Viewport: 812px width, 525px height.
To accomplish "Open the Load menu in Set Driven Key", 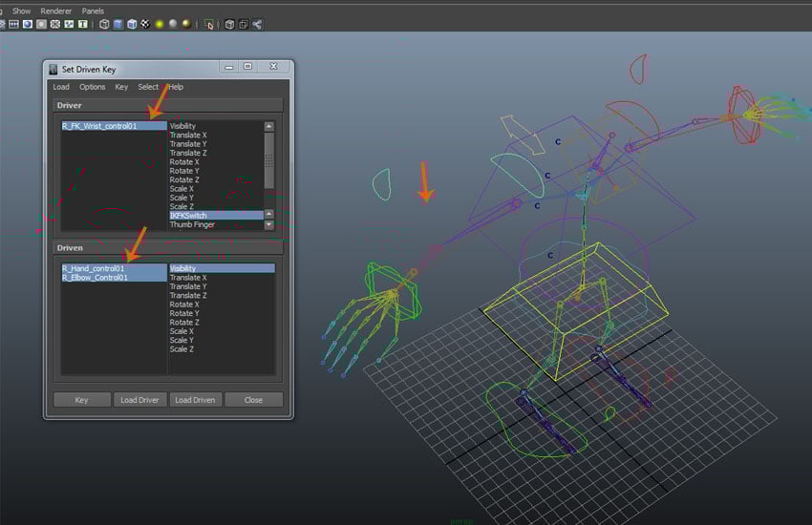I will (x=61, y=87).
